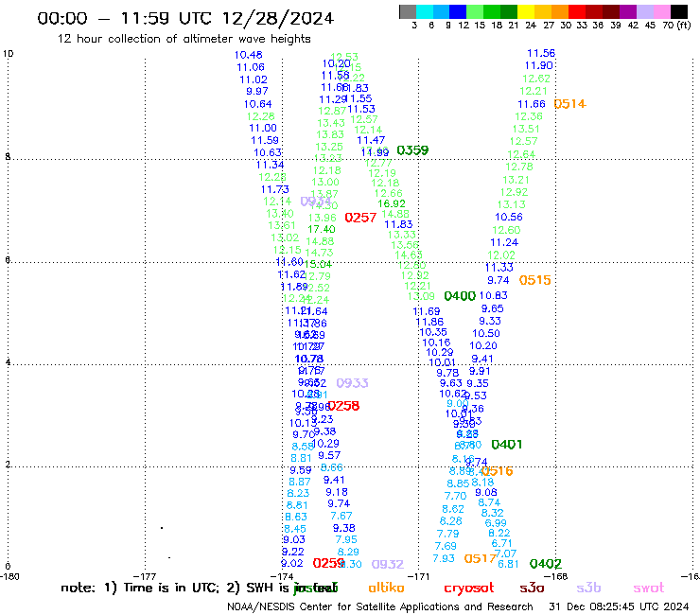Click the '6.28' wave height value
The image size is (700, 615).
point(451,521)
